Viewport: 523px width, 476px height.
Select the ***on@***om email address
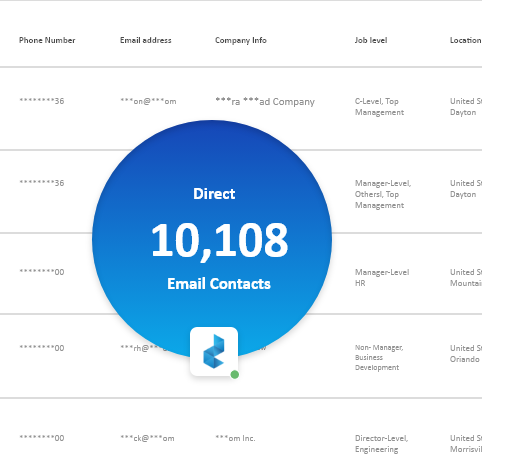148,101
